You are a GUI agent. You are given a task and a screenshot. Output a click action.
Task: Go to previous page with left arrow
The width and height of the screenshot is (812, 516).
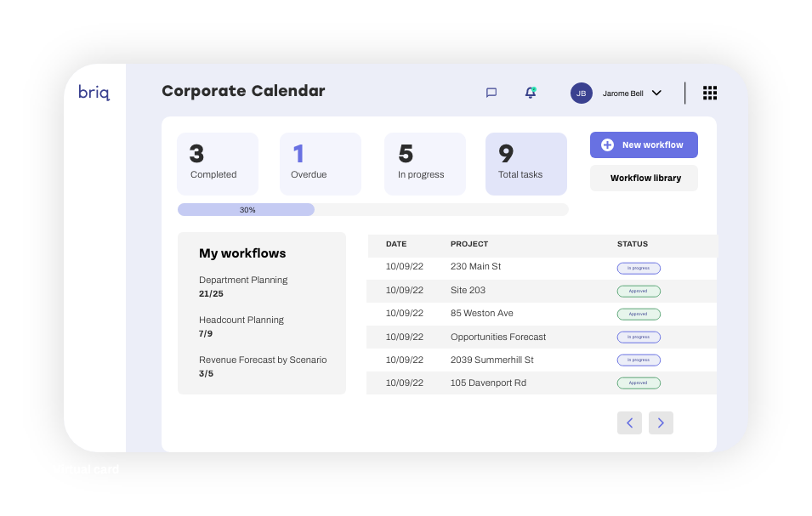click(x=629, y=422)
